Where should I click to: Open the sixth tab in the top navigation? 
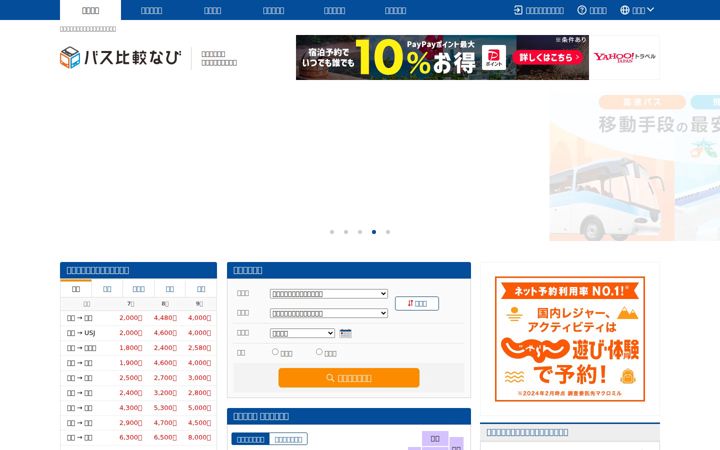(395, 10)
